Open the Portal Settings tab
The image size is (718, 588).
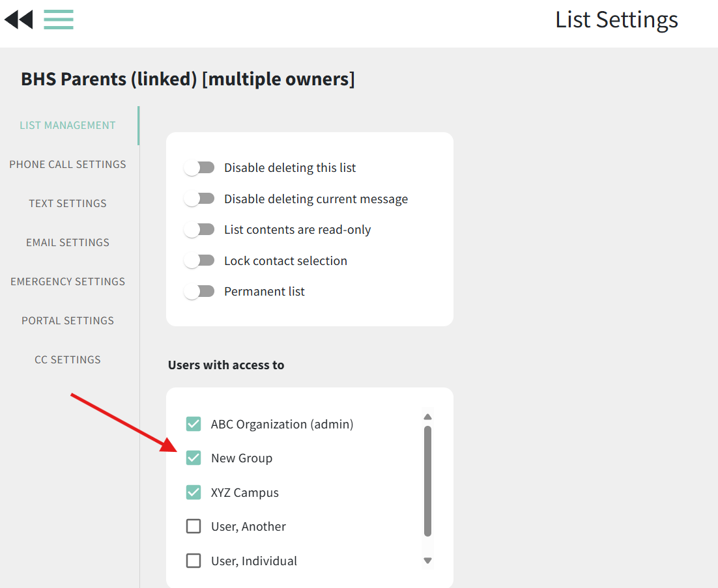coord(68,321)
